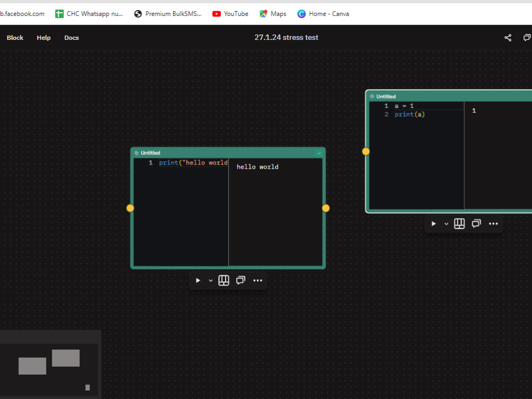This screenshot has height=399, width=532.
Task: Open the Docs menu
Action: point(72,38)
